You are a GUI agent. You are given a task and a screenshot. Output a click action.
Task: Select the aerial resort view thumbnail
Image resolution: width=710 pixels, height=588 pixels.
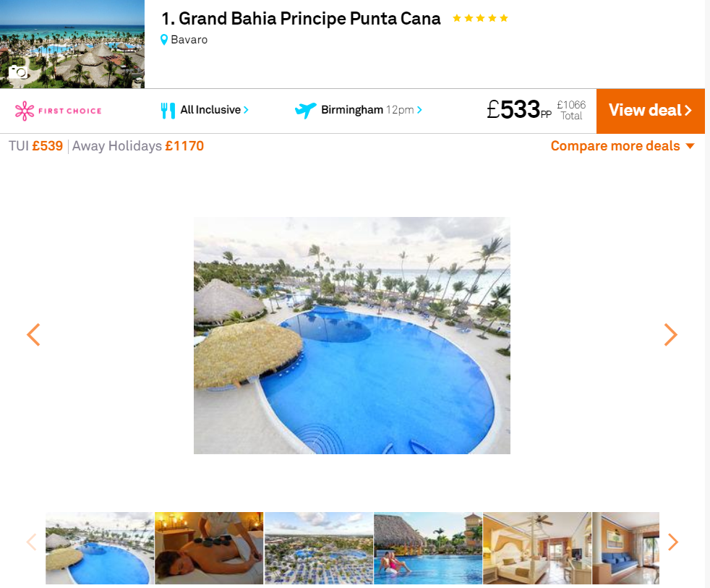click(x=319, y=548)
